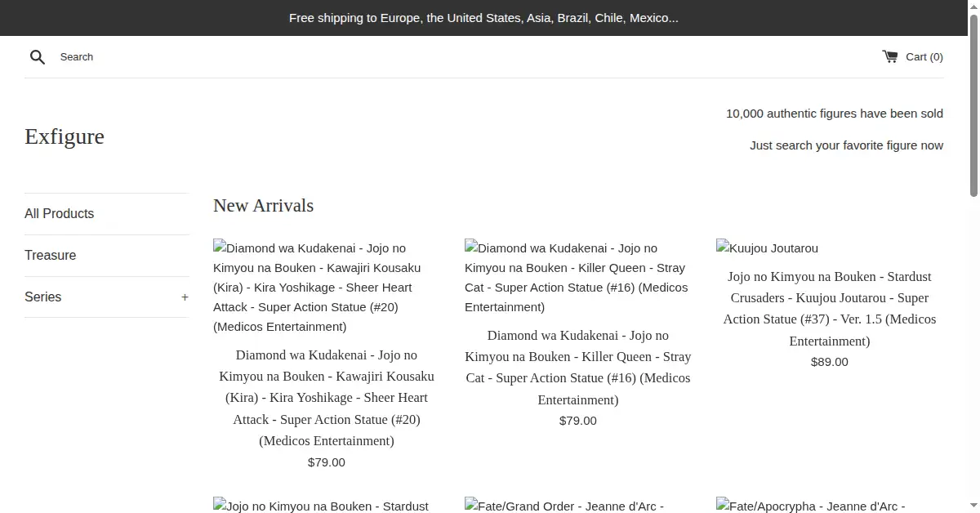Open Kawajiri Kousaku Super Action Statue #20 title
Image resolution: width=980 pixels, height=513 pixels.
327,398
